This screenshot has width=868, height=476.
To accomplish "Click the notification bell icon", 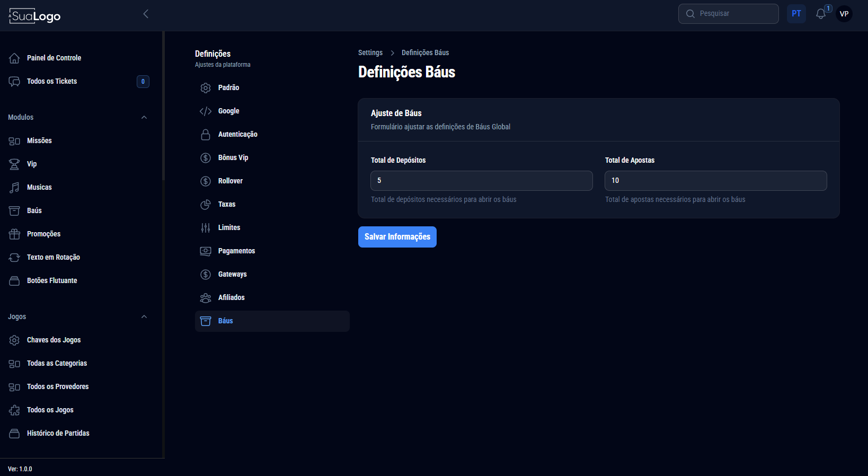I will pyautogui.click(x=820, y=14).
